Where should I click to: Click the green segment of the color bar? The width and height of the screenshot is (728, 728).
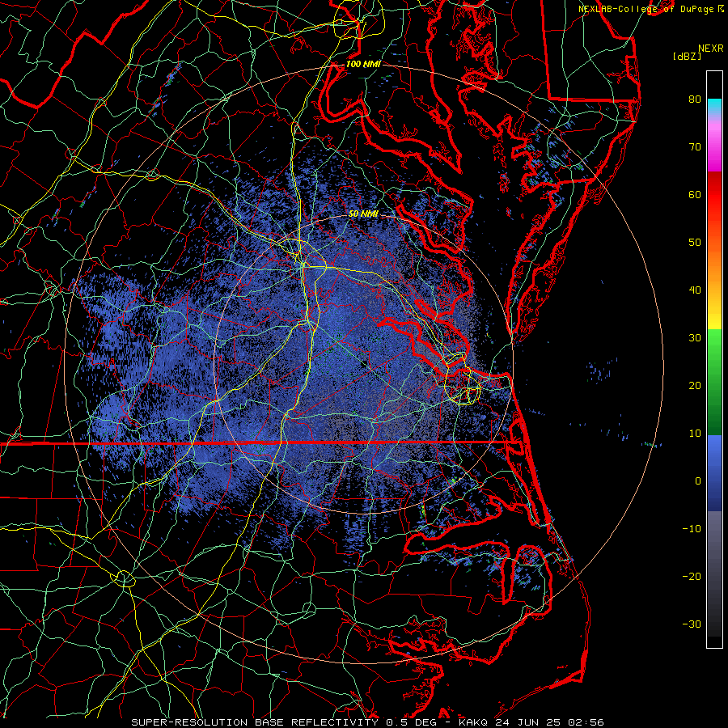point(714,382)
